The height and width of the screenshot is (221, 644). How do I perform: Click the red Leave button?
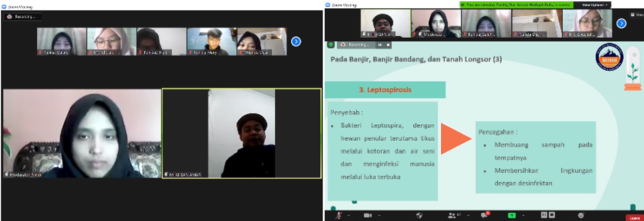[634, 218]
